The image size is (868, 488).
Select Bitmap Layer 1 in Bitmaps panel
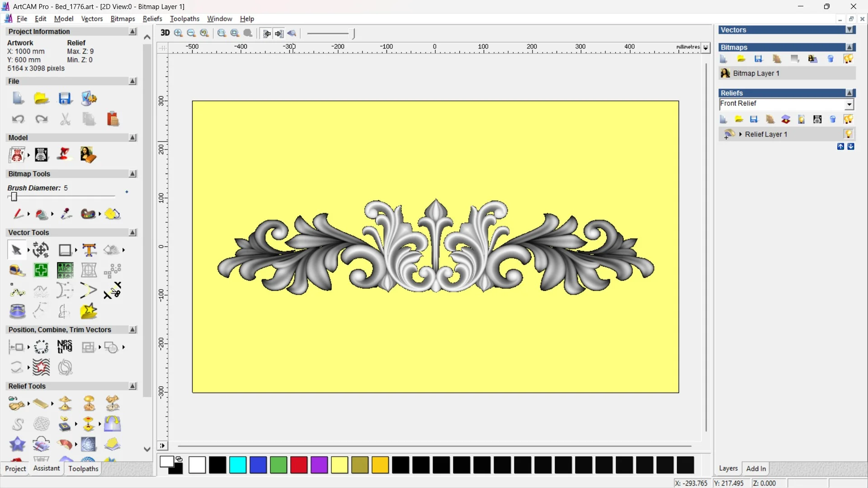point(756,73)
